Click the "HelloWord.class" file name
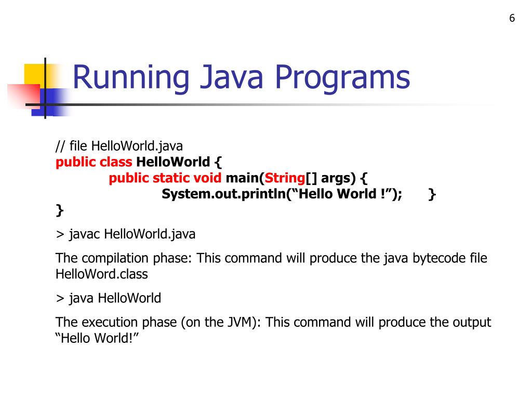The height and width of the screenshot is (399, 532). pyautogui.click(x=102, y=274)
